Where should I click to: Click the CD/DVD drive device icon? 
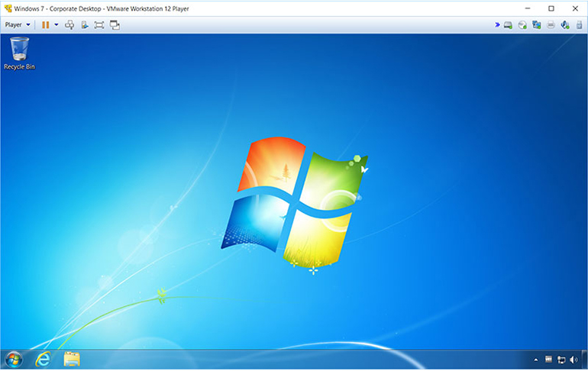coord(522,24)
